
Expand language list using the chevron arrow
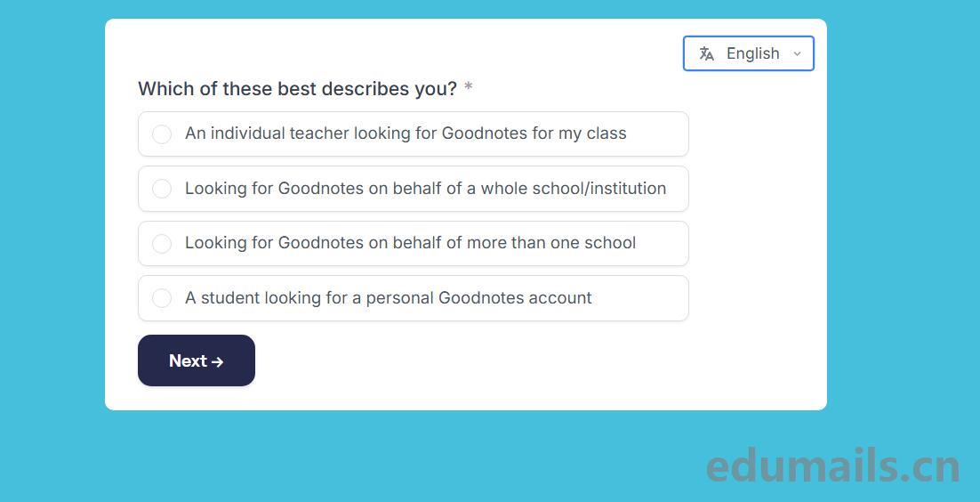tap(797, 53)
